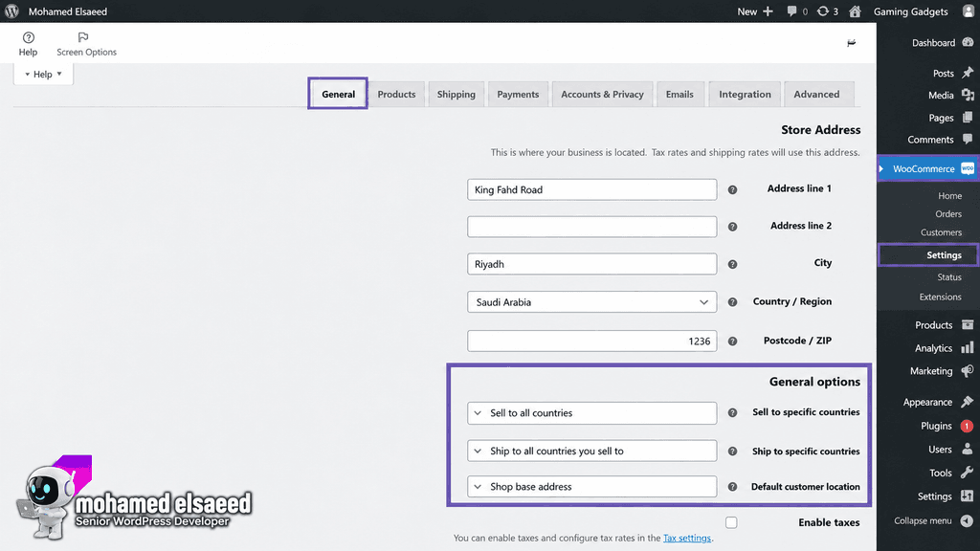The width and height of the screenshot is (980, 551).
Task: Open WooCommerce Home submenu
Action: coord(949,195)
